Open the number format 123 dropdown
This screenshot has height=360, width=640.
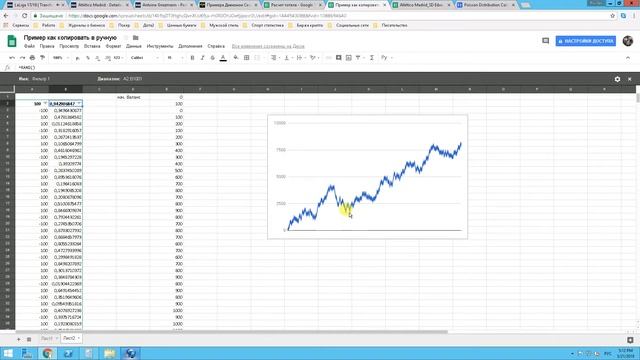pos(118,58)
